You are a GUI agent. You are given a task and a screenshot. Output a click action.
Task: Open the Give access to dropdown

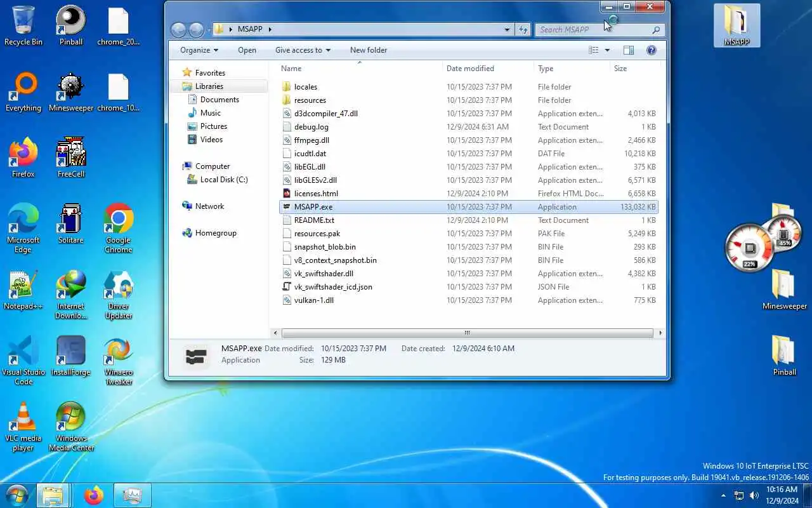[303, 50]
